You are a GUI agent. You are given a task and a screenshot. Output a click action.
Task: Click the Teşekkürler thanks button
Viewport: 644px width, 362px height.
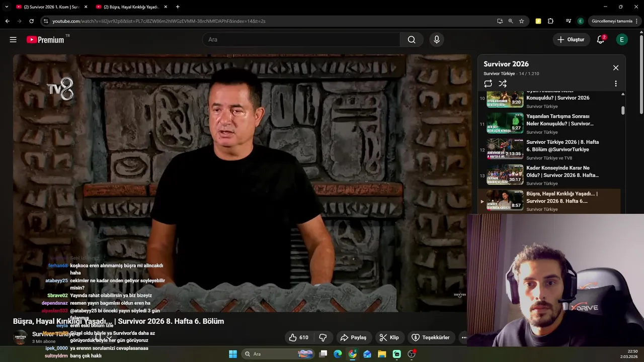click(431, 337)
